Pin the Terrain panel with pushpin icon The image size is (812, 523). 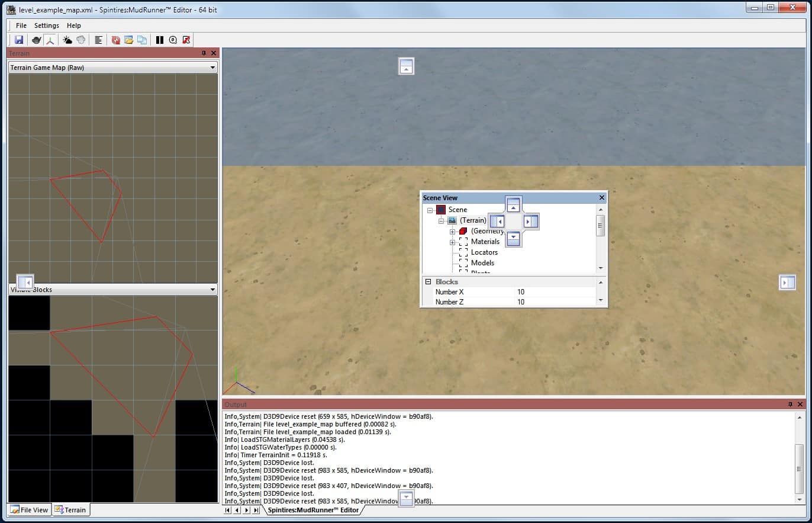tap(204, 53)
